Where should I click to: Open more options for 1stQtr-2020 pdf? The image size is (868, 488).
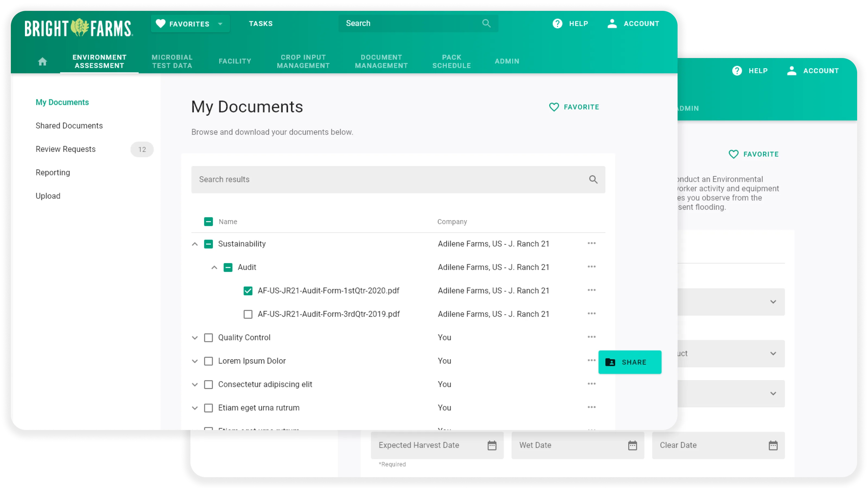591,290
